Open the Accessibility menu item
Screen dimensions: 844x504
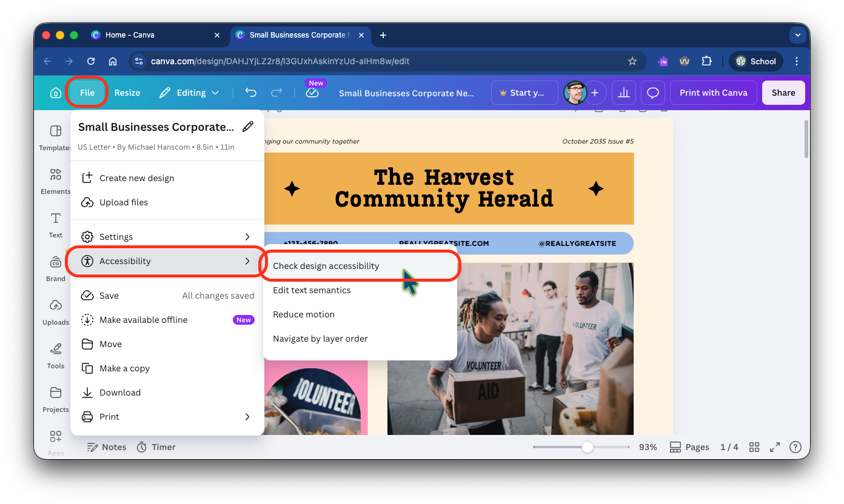167,261
